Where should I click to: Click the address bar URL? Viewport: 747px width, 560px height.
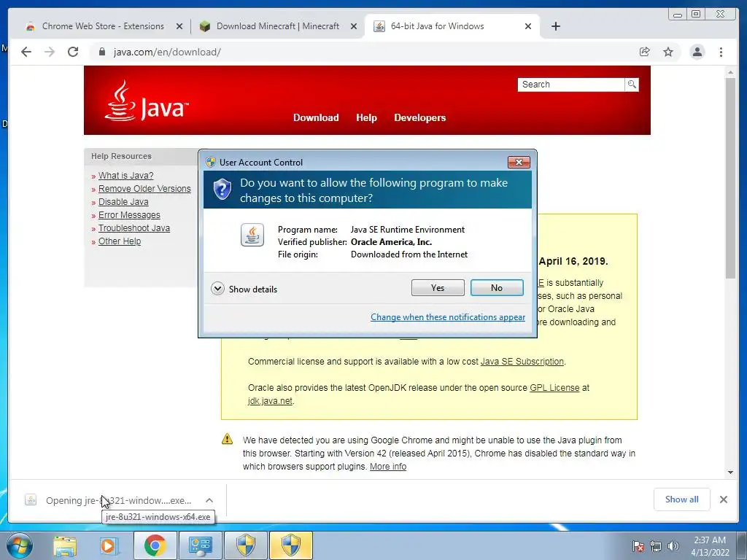tap(167, 52)
